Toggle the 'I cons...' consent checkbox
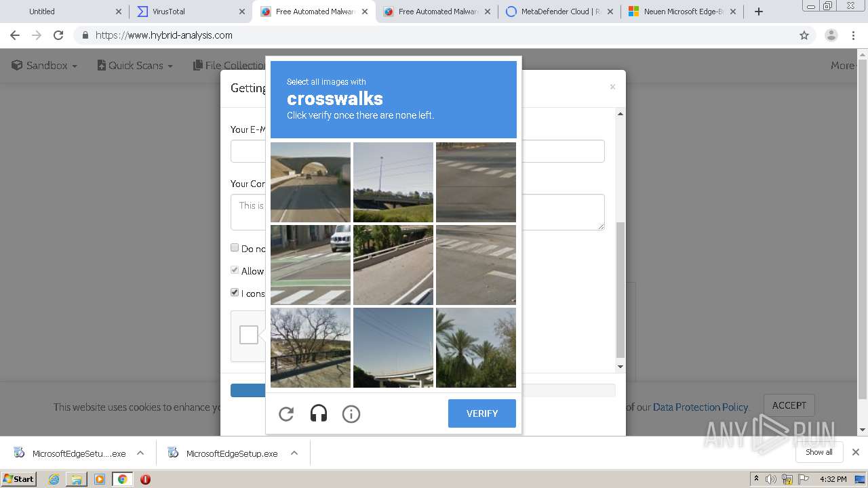This screenshot has width=868, height=488. (x=235, y=292)
